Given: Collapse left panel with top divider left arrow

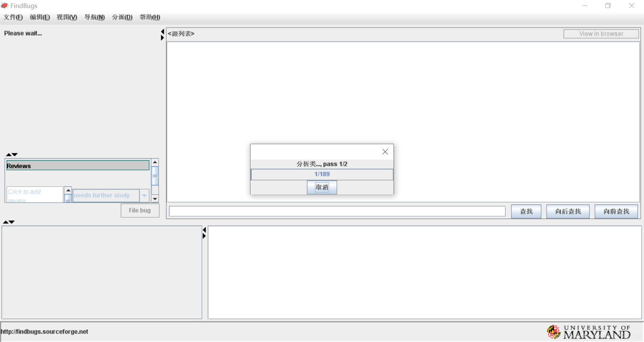Looking at the screenshot, I should (163, 32).
